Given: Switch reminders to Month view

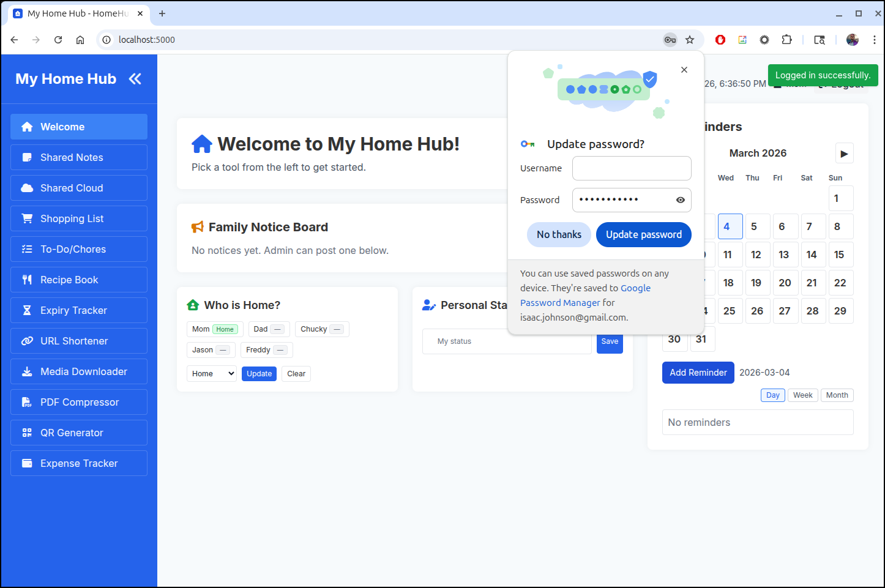Looking at the screenshot, I should pyautogui.click(x=837, y=395).
